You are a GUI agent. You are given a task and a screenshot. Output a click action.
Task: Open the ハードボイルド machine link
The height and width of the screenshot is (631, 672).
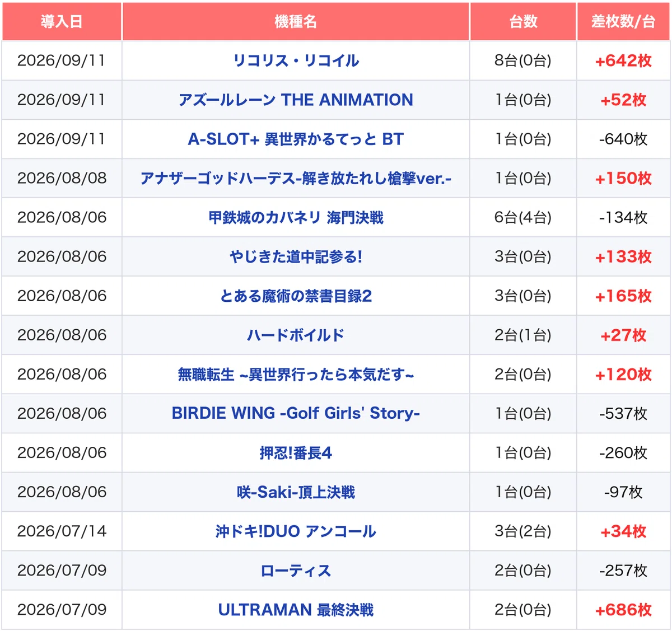click(x=296, y=335)
